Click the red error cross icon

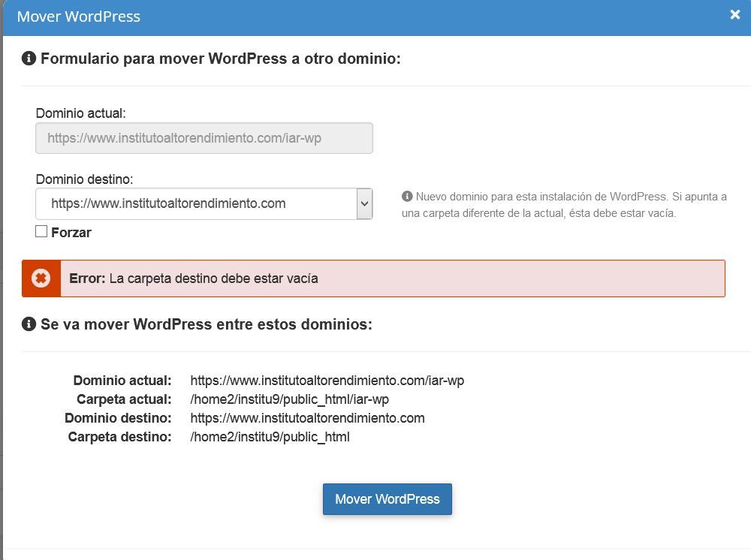pyautogui.click(x=41, y=278)
